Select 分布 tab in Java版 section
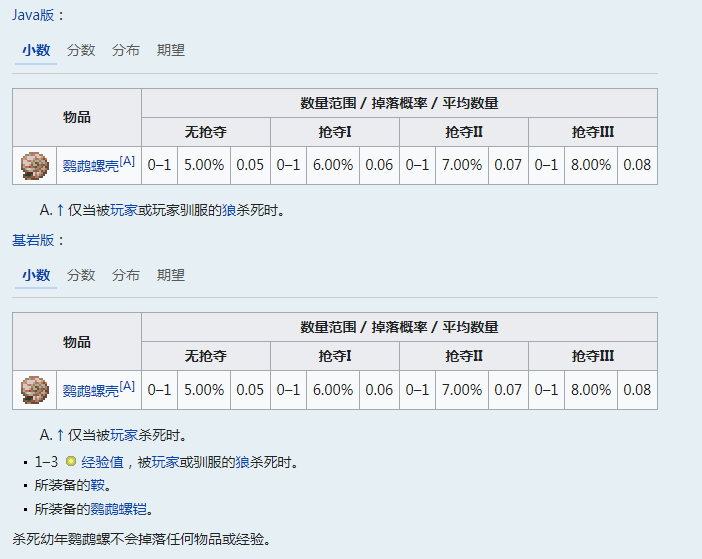This screenshot has height=559, width=702. click(126, 50)
